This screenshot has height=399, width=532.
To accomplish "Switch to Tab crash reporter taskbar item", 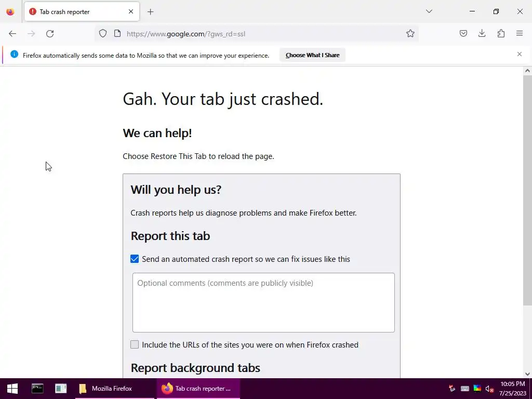I will click(198, 389).
